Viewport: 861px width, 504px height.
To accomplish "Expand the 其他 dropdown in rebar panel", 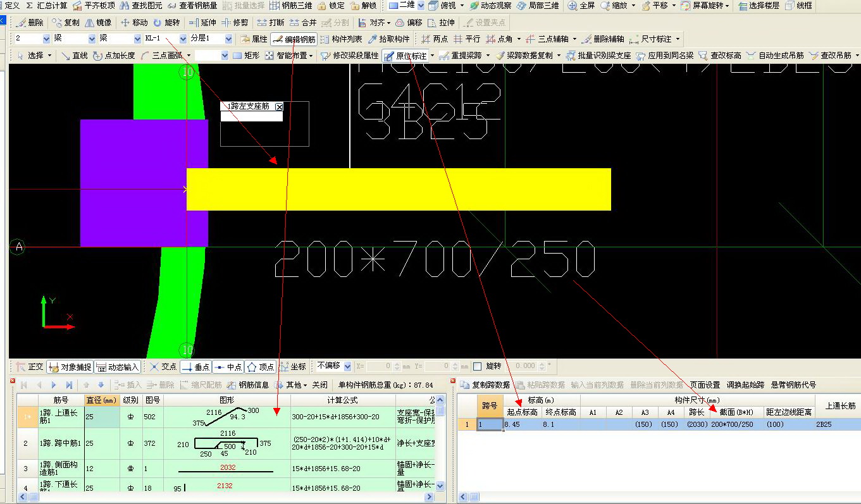I will click(x=305, y=385).
